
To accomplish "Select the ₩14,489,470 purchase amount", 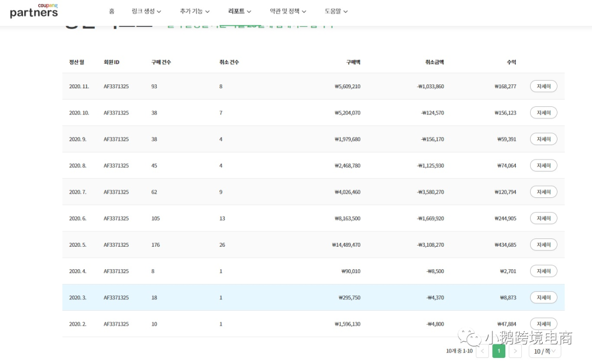I will (346, 245).
